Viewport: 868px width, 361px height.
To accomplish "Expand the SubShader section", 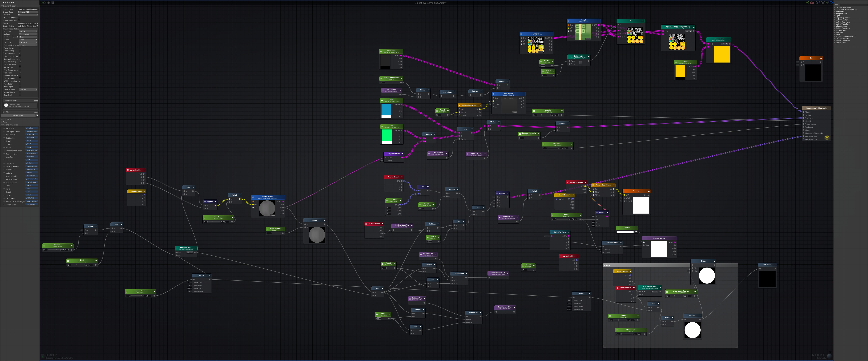I will pos(7,119).
